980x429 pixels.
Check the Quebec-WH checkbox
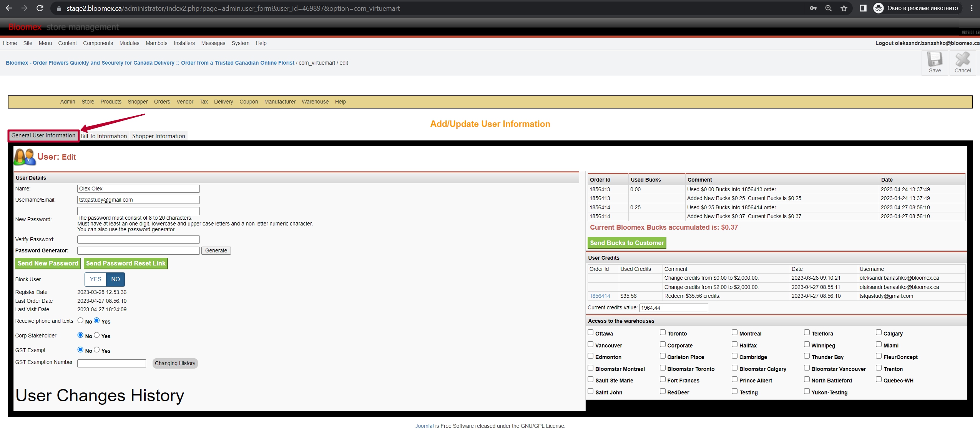879,379
